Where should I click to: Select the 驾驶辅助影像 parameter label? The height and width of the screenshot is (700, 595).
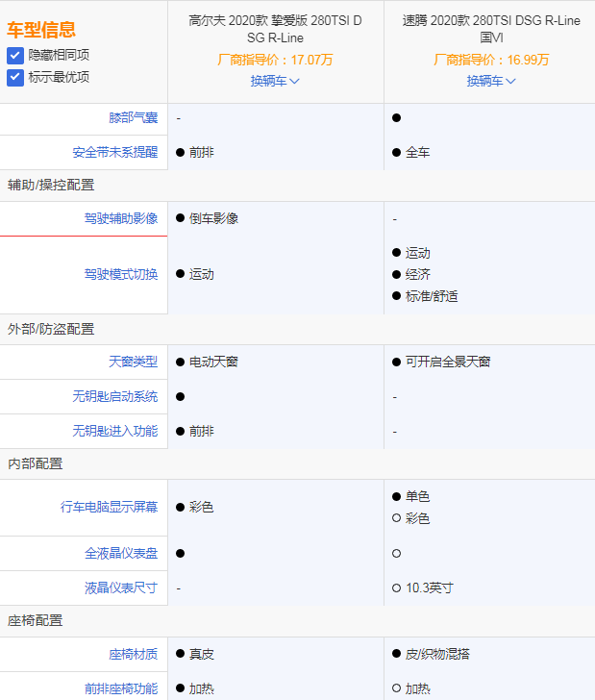coord(120,218)
